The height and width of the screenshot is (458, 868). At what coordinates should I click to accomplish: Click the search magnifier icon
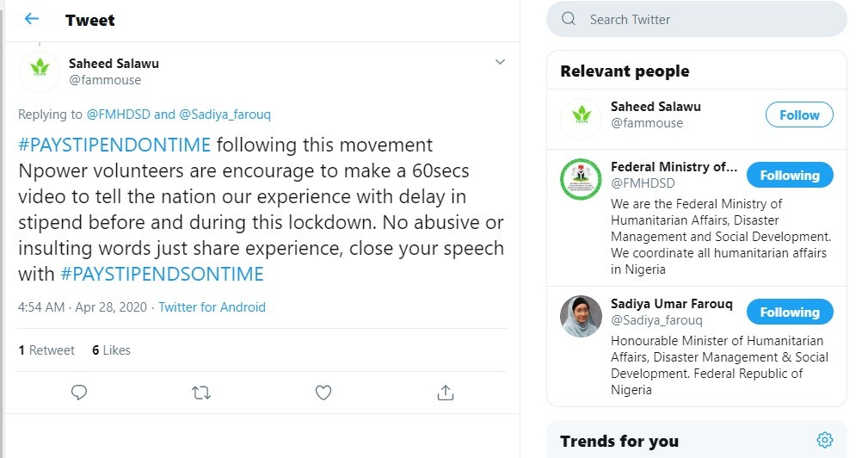[569, 19]
